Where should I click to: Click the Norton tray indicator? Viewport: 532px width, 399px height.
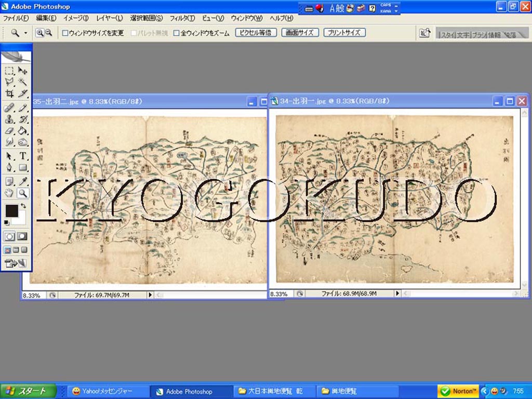tap(458, 391)
